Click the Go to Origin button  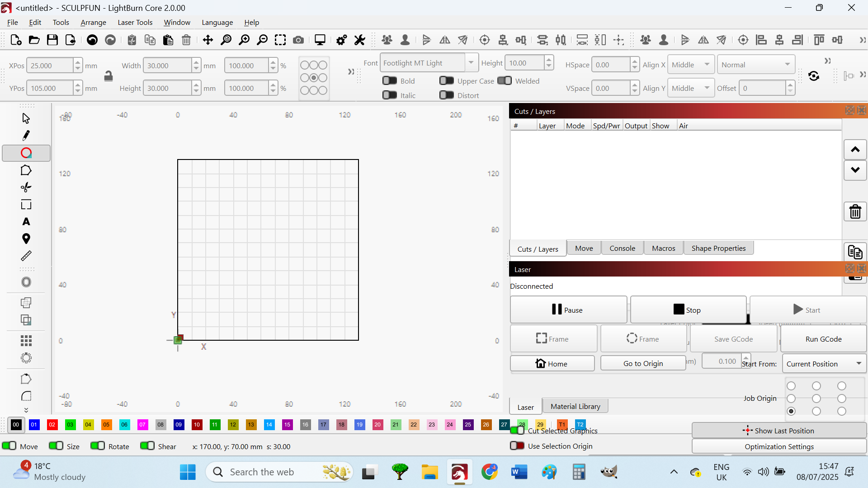[643, 363]
